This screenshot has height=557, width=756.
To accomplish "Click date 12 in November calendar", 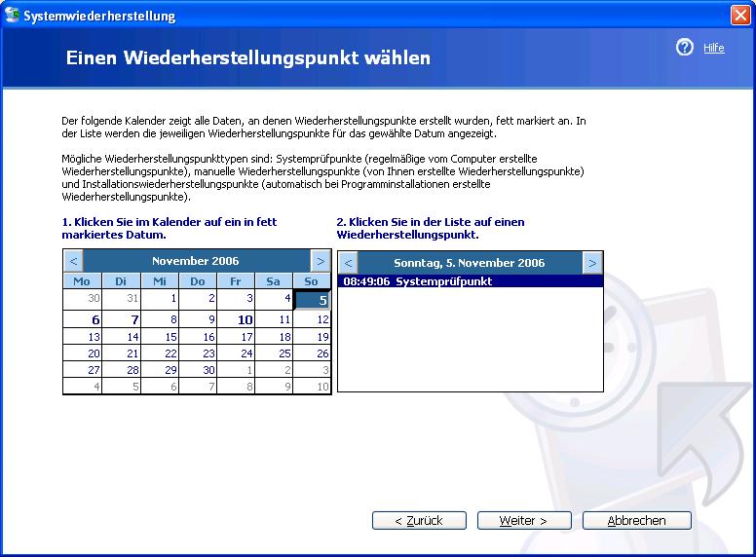I will [312, 319].
